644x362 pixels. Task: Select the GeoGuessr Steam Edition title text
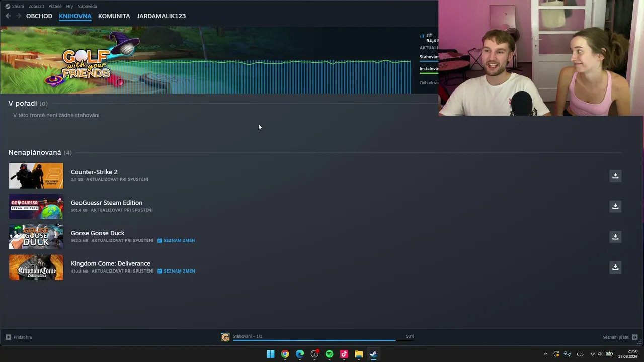107,203
